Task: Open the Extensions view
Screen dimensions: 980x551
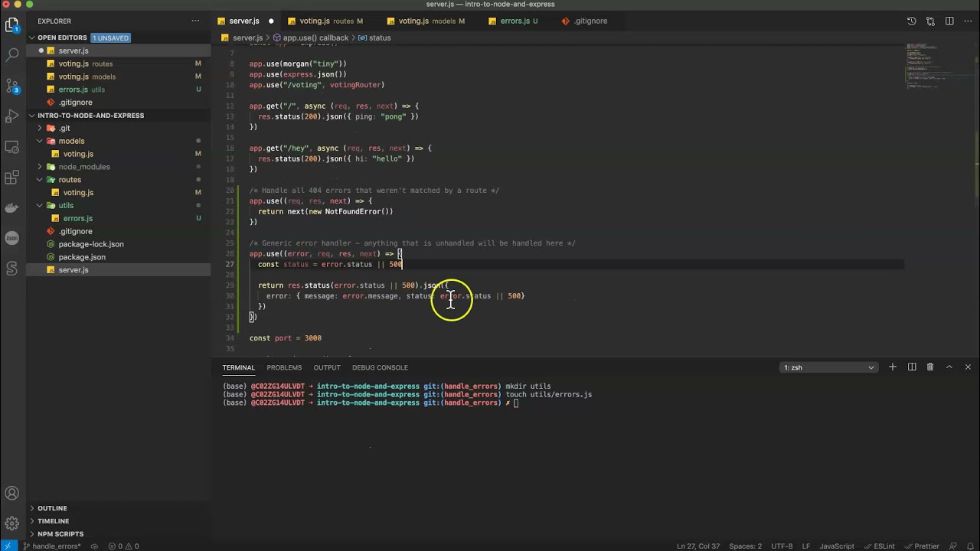Action: [x=12, y=178]
